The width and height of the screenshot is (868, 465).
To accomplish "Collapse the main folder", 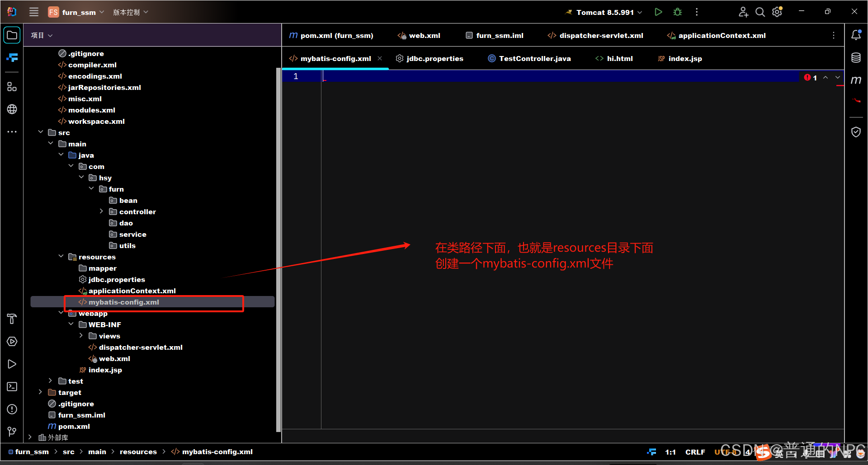I will pyautogui.click(x=51, y=143).
